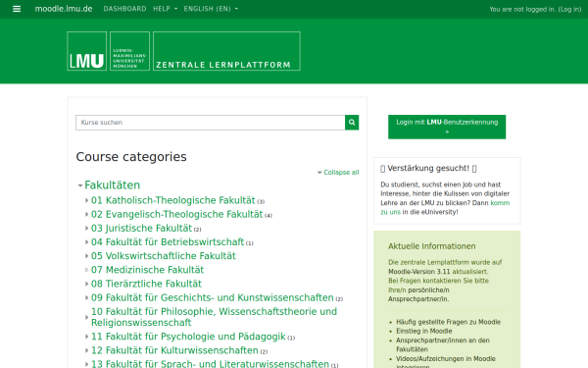
Task: Open 05 Volkswirtschaftliche Fakultät link
Action: (x=163, y=256)
